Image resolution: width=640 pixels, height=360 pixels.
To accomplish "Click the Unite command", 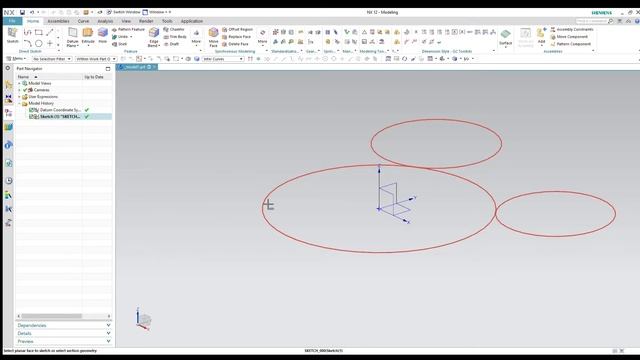I will [122, 37].
